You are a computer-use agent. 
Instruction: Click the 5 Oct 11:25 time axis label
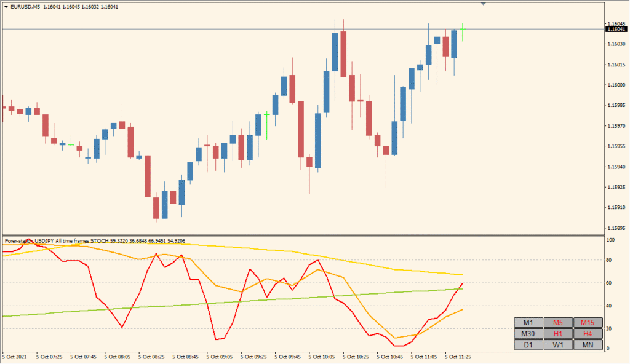[458, 357]
